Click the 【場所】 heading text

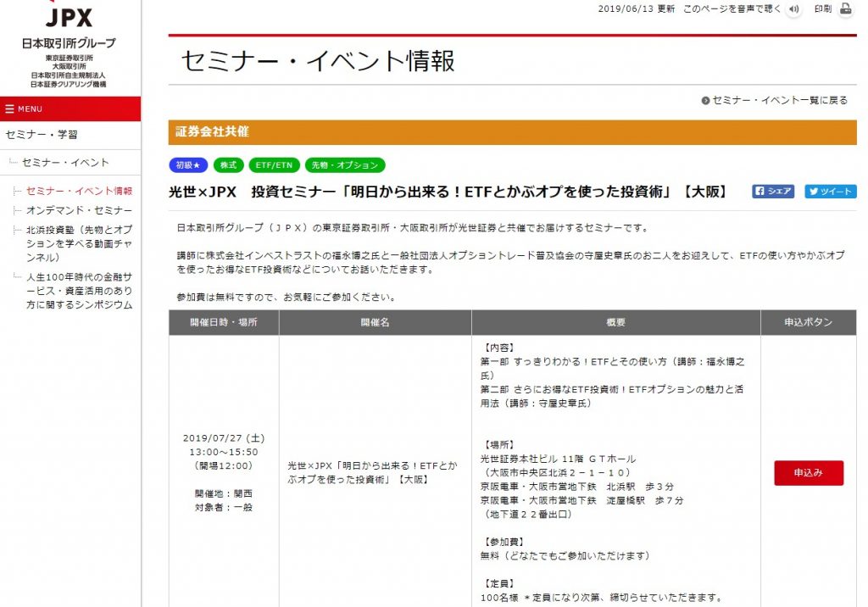tap(498, 445)
